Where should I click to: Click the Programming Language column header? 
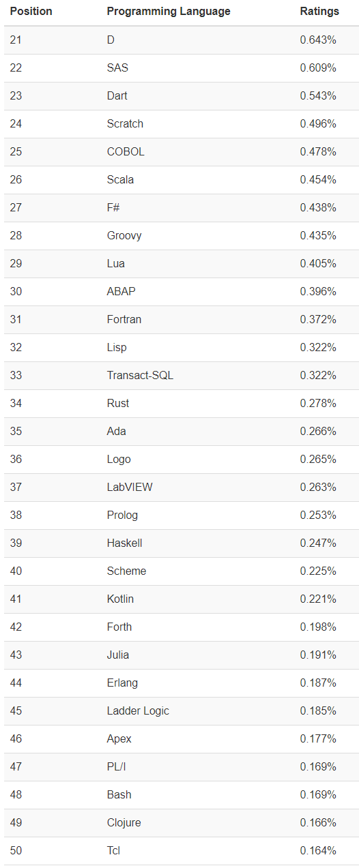[x=169, y=12]
